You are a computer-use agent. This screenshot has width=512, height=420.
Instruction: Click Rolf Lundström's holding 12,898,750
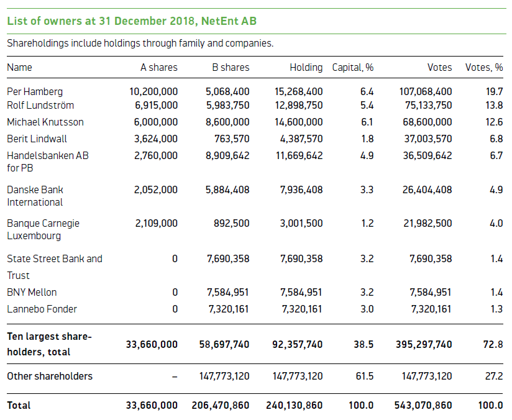point(299,106)
